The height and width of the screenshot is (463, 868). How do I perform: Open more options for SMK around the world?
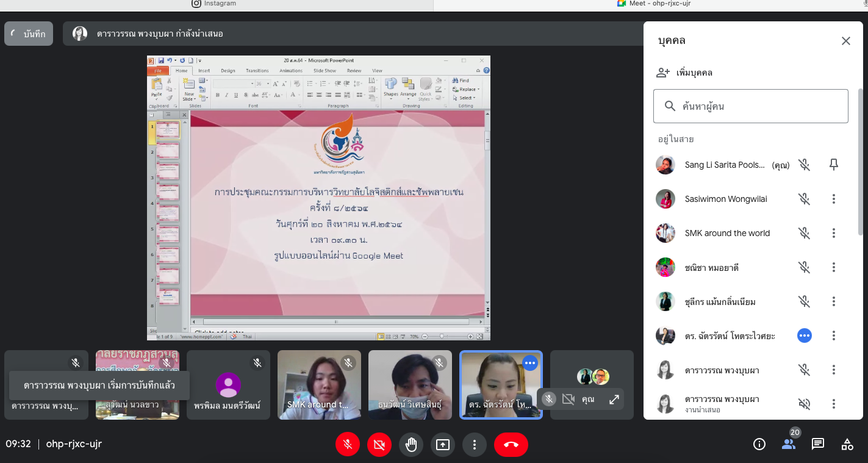click(834, 233)
